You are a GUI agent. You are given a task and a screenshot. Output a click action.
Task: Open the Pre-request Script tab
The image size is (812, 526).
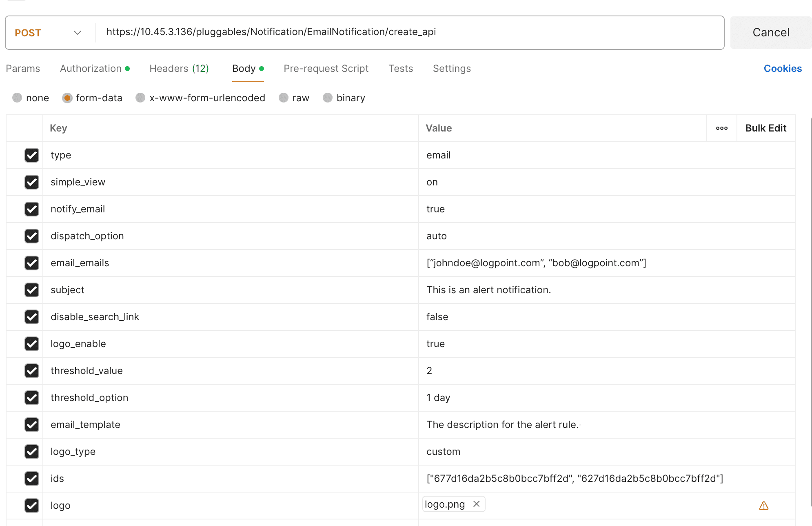pyautogui.click(x=326, y=69)
